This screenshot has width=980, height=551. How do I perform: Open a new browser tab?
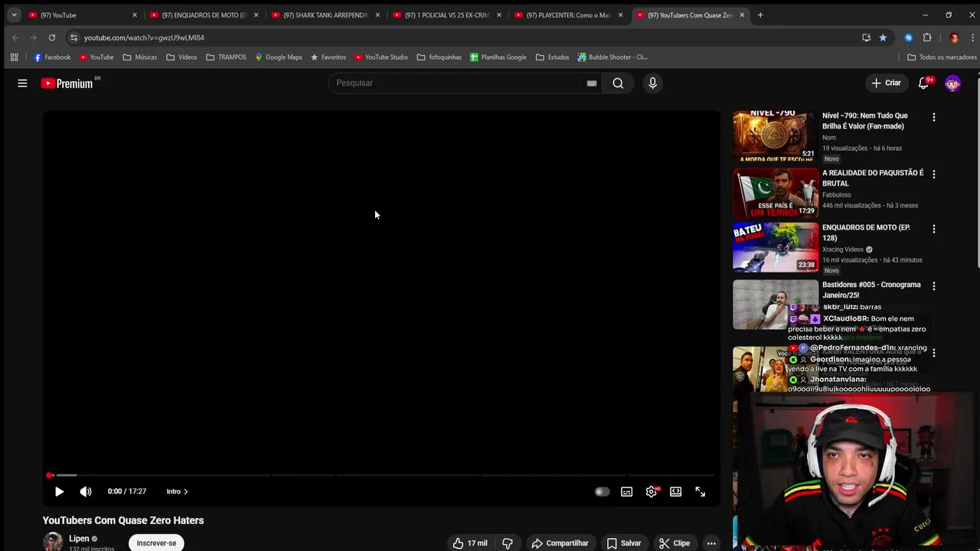(760, 15)
